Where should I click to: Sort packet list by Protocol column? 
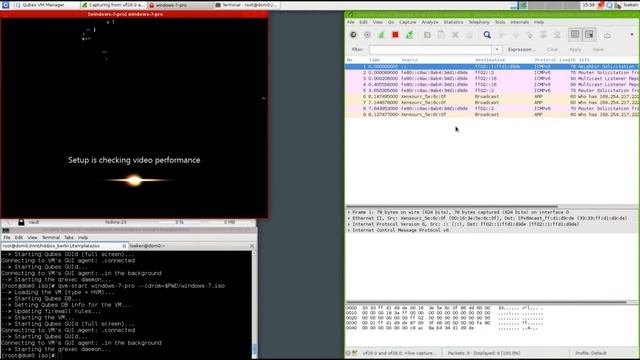[x=545, y=60]
